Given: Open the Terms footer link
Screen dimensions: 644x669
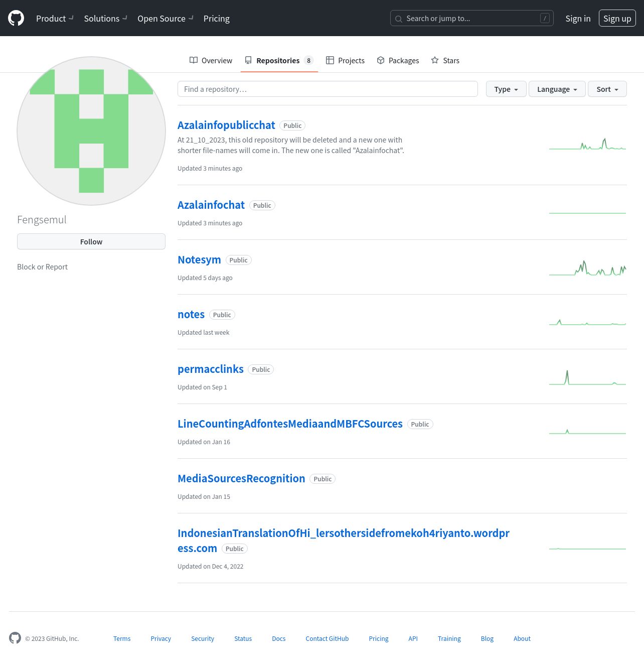Looking at the screenshot, I should [122, 638].
